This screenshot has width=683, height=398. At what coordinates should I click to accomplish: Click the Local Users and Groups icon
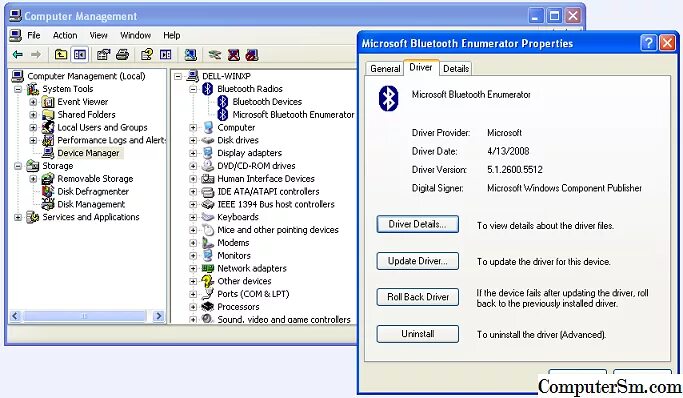pos(47,128)
